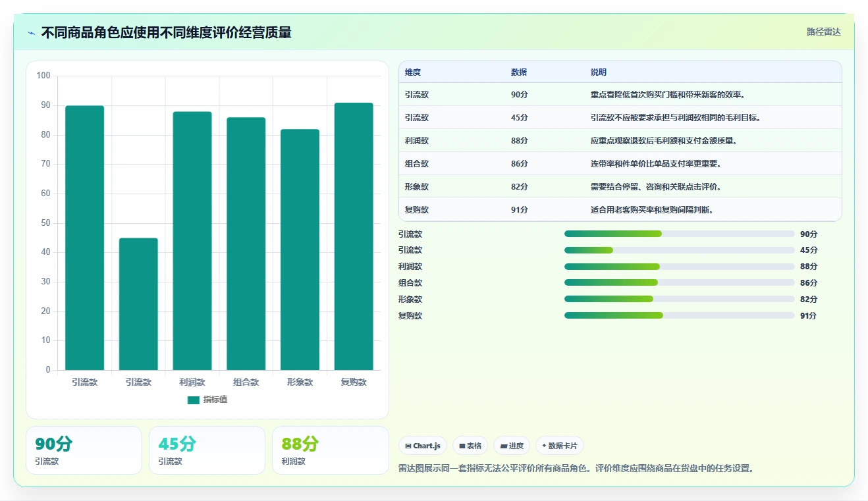
Task: Click the first 引流款 bar reaching 90
Action: (x=85, y=238)
